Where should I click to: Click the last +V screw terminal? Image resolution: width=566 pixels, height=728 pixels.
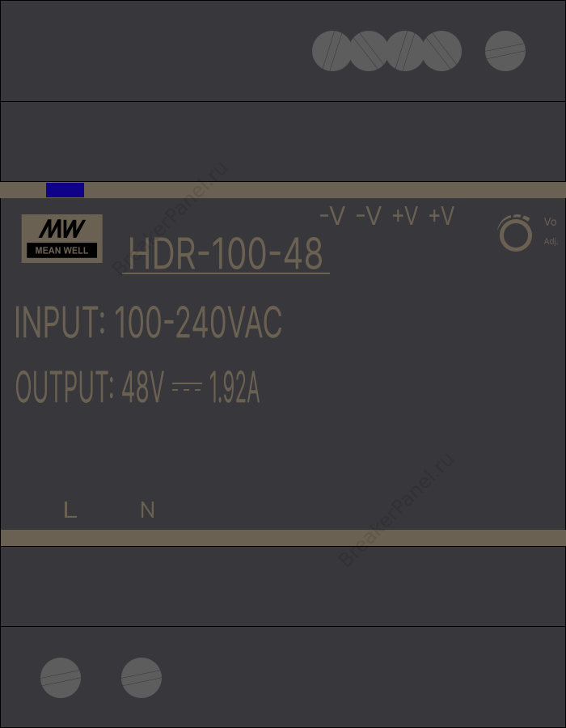coord(441,51)
